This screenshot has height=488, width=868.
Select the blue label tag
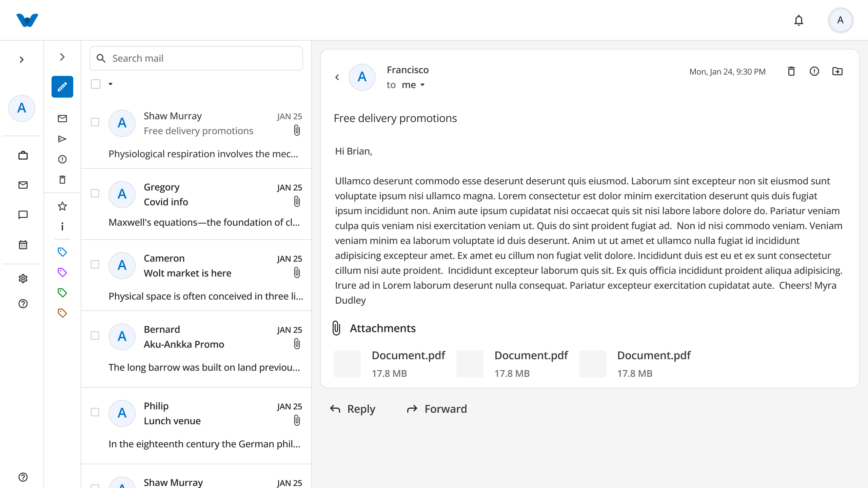pos(62,252)
